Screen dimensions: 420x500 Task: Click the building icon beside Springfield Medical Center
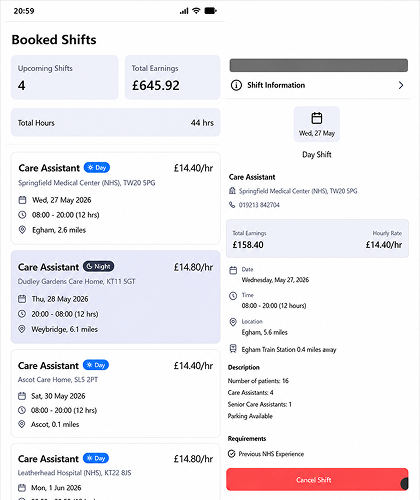point(232,191)
